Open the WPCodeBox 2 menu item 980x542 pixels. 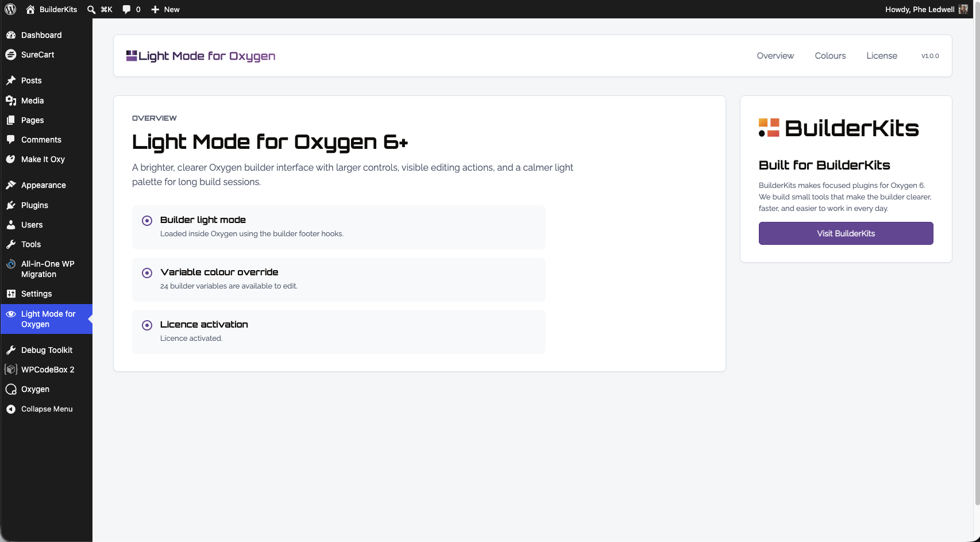click(46, 370)
